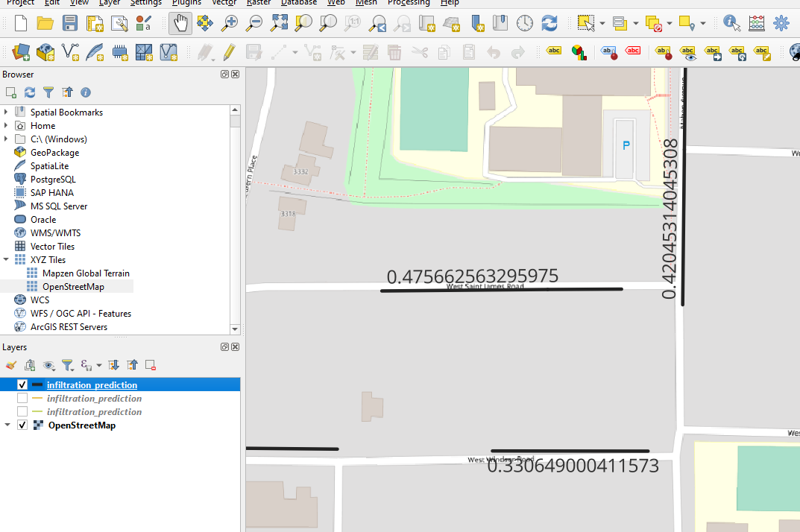Toggle OpenStreetMap layer visibility checkbox

tap(22, 425)
